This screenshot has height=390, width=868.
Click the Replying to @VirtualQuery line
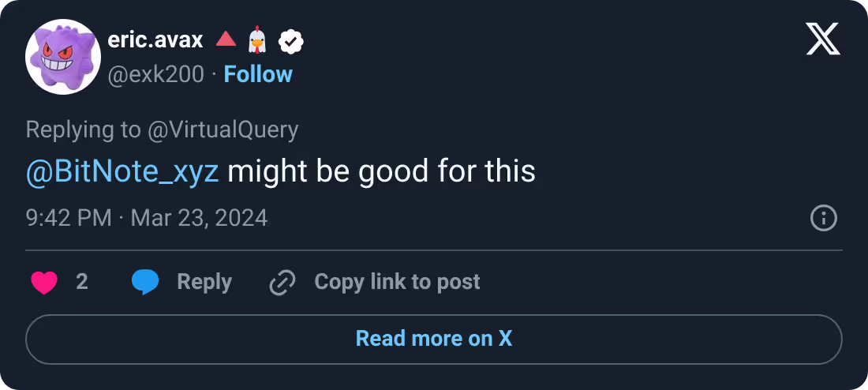pos(163,129)
